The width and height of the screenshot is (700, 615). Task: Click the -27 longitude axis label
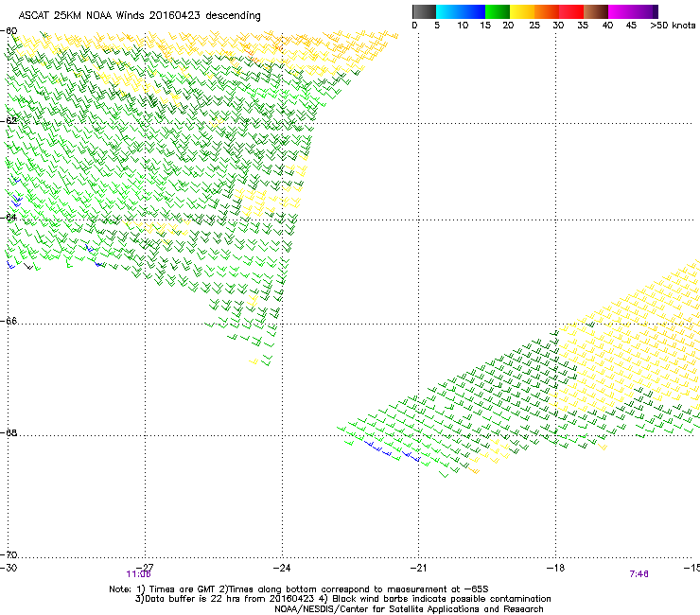(x=145, y=568)
